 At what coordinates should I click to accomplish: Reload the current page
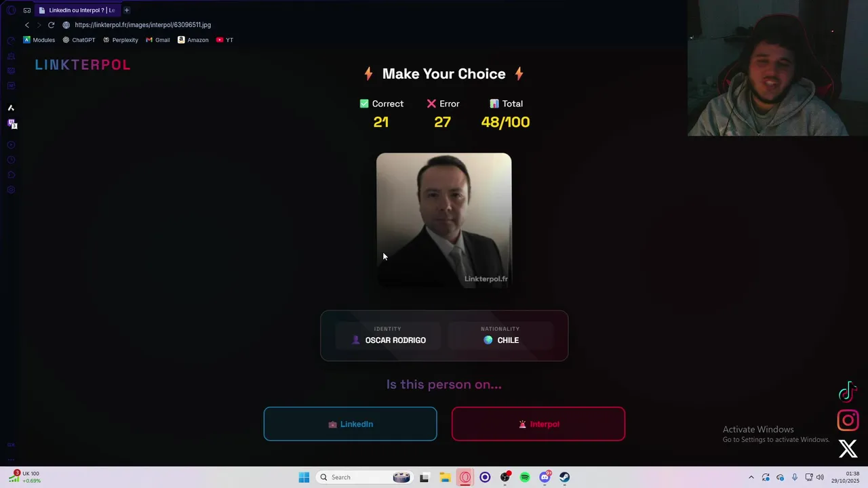[x=51, y=25]
